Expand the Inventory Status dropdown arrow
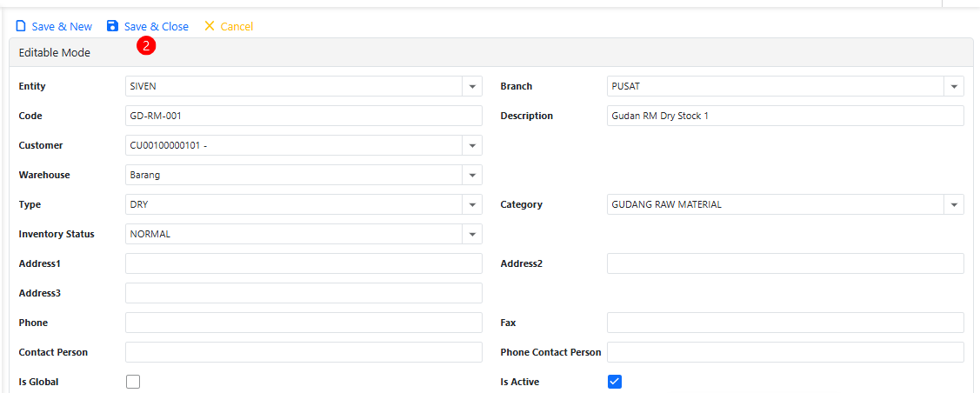 472,234
